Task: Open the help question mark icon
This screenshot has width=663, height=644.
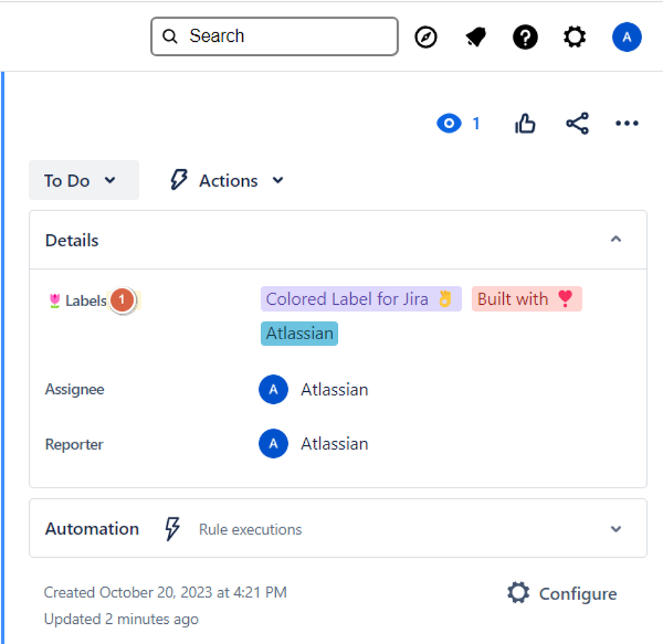Action: coord(525,37)
